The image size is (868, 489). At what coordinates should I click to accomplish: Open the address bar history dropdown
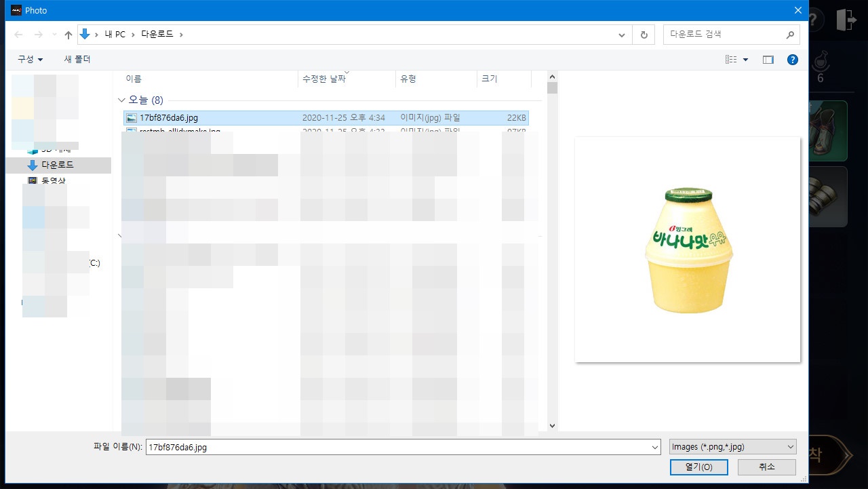pos(623,35)
